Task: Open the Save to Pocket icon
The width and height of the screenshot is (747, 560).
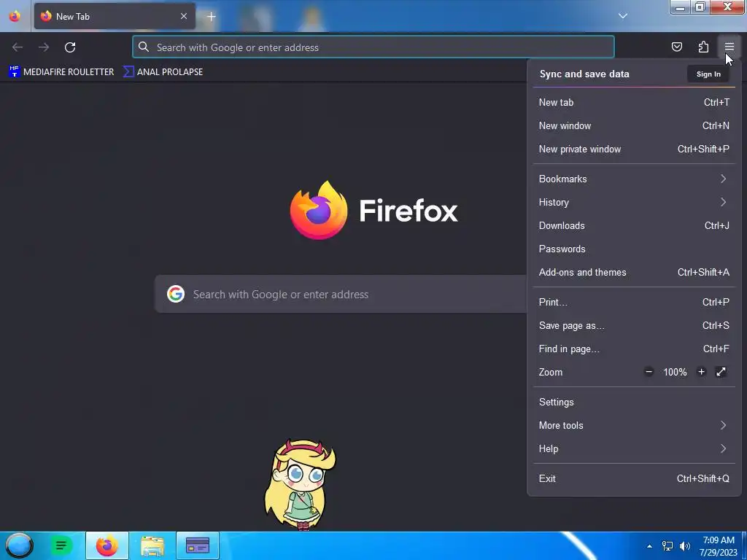Action: coord(676,47)
